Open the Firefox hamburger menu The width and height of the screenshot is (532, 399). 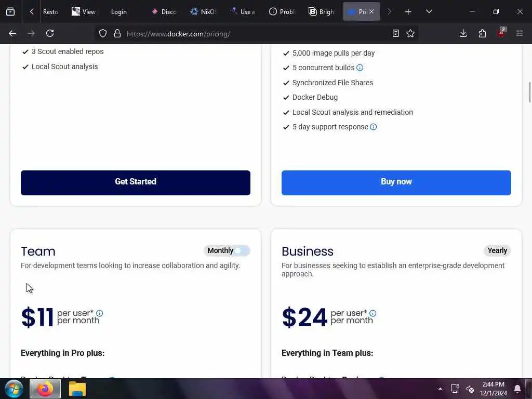(x=520, y=33)
